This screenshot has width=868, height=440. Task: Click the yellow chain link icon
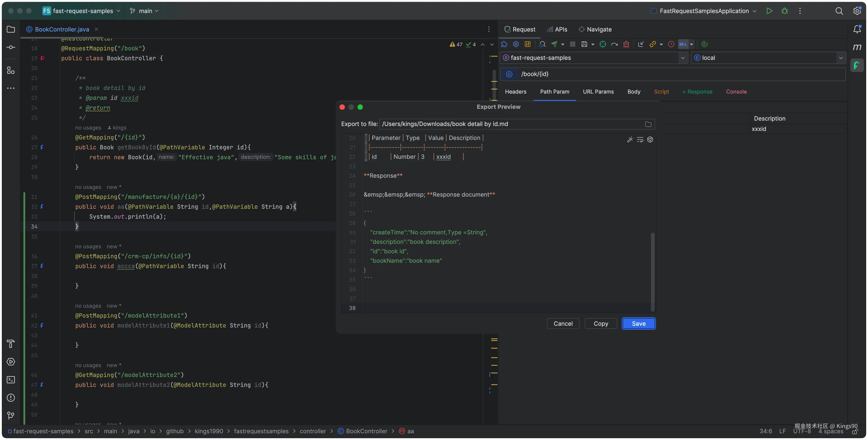click(x=653, y=44)
